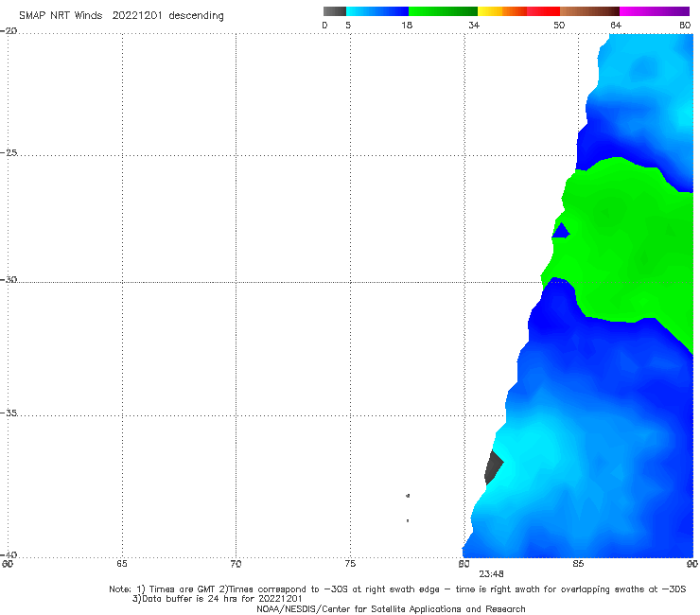Click the color bar label '5'
Viewport: 700px width, 615px height.
(348, 25)
